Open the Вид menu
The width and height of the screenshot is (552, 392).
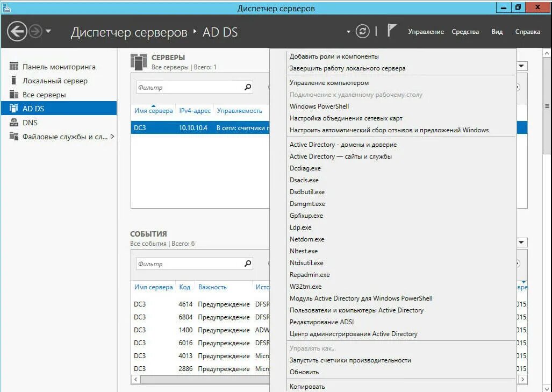pos(497,32)
